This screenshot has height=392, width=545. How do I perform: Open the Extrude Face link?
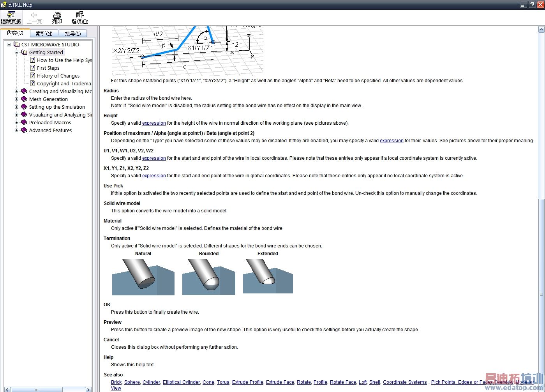coord(280,382)
